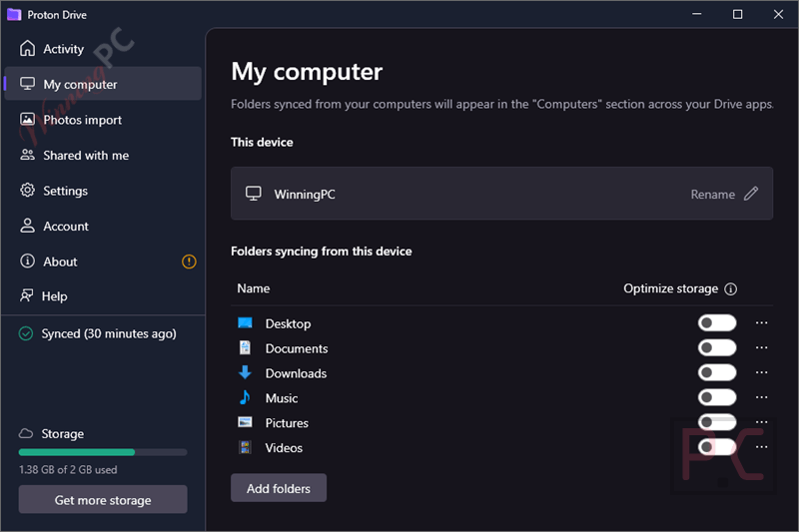
Task: Open the three-dot menu for Documents
Action: click(x=761, y=347)
